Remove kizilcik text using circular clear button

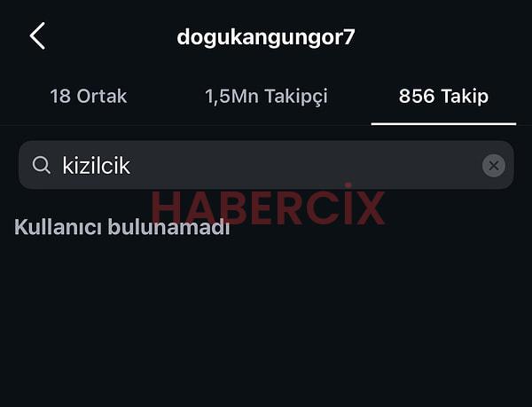(494, 166)
